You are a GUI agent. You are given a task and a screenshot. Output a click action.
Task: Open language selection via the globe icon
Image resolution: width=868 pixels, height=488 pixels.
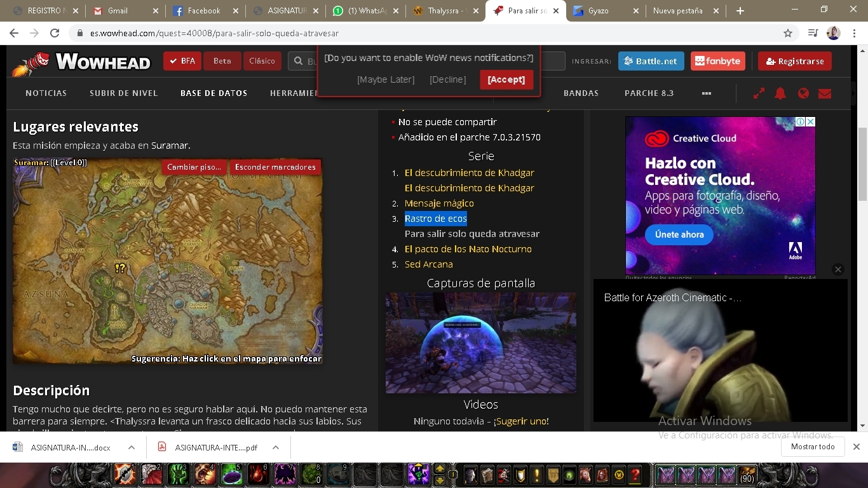(x=803, y=93)
